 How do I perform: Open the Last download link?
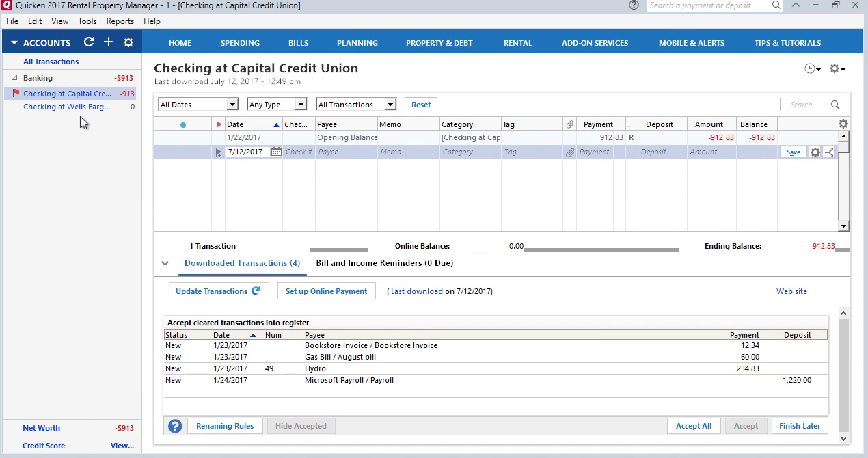coord(417,291)
